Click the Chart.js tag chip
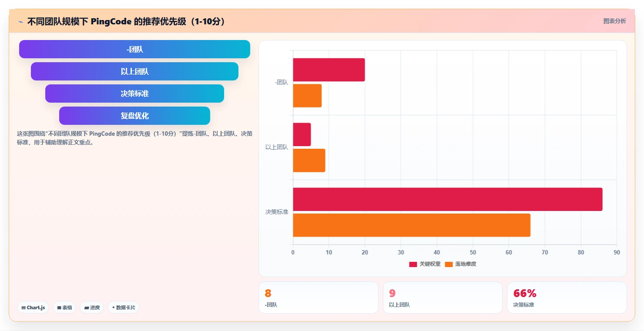The height and width of the screenshot is (331, 644). (33, 308)
